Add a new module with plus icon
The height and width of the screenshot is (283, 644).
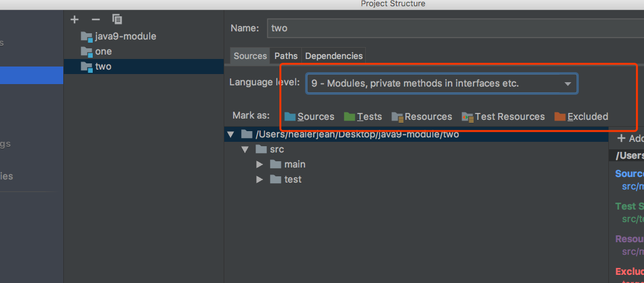tap(75, 19)
